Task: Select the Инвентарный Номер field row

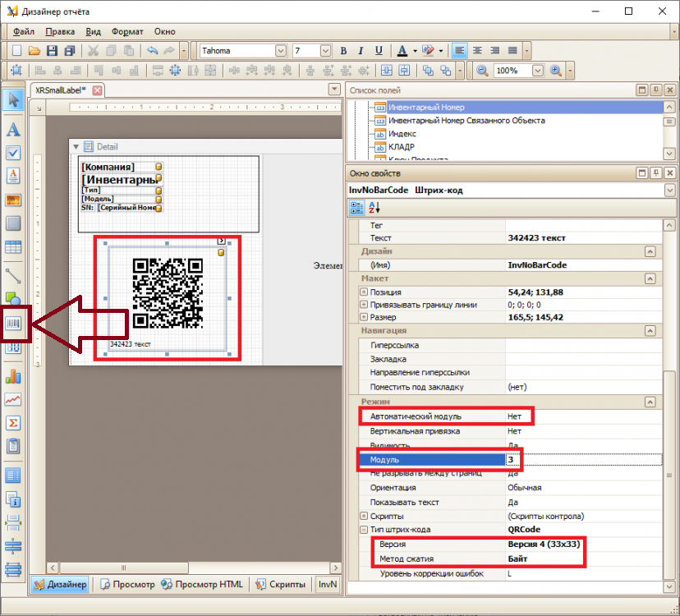Action: pos(517,107)
